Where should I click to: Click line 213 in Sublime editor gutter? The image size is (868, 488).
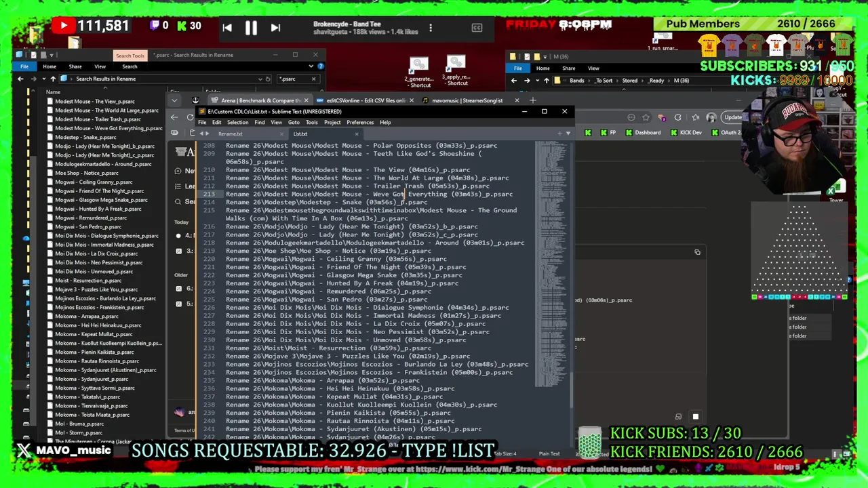[x=209, y=194]
